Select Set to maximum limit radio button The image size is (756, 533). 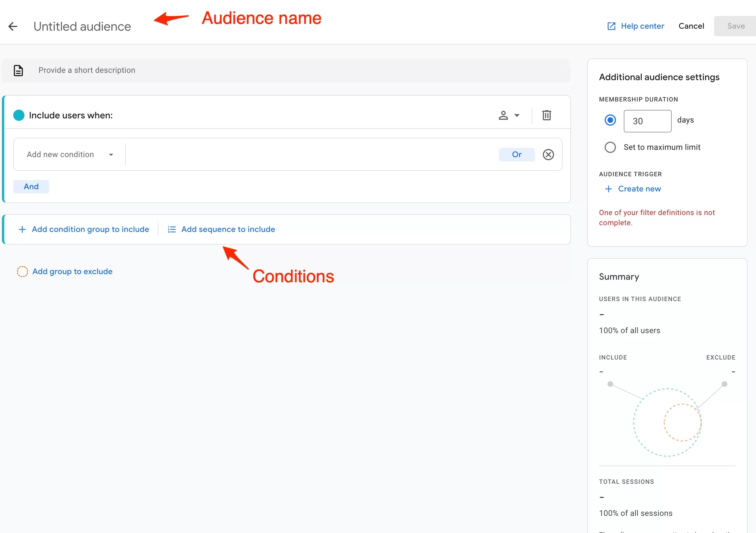(610, 147)
